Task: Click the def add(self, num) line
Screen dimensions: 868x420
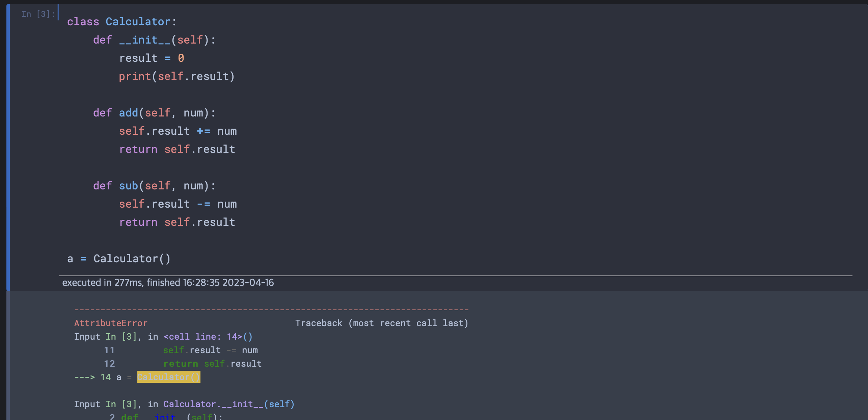Action: [154, 113]
